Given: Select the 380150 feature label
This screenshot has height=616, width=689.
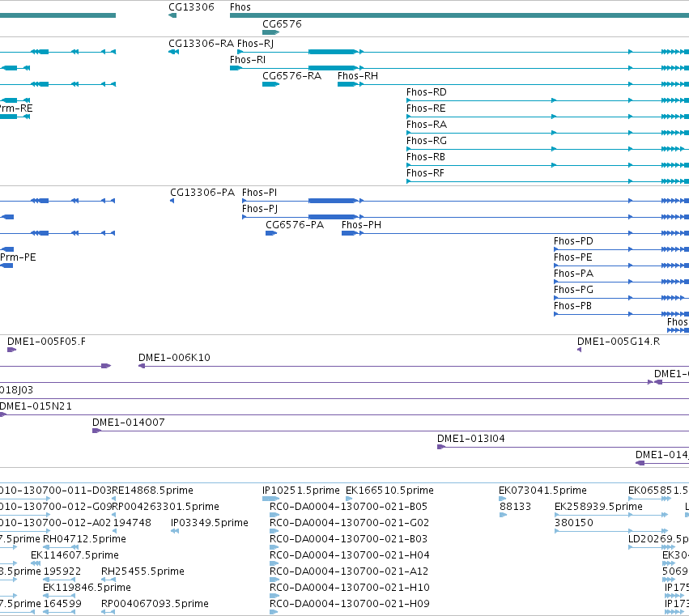Looking at the screenshot, I should tap(574, 523).
